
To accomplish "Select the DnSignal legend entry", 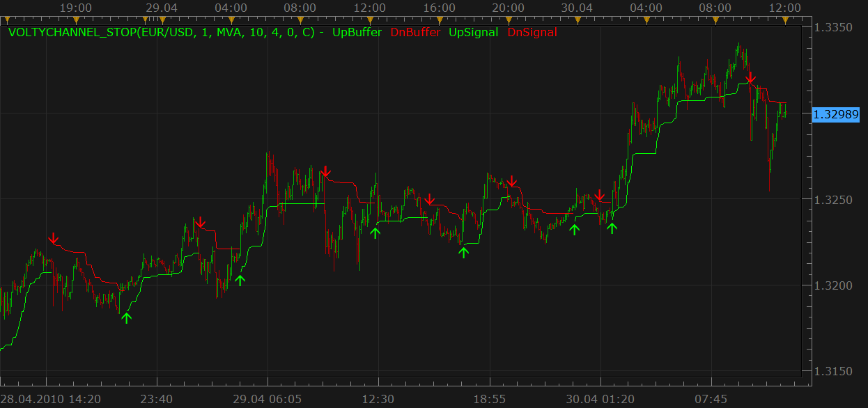I will (532, 32).
